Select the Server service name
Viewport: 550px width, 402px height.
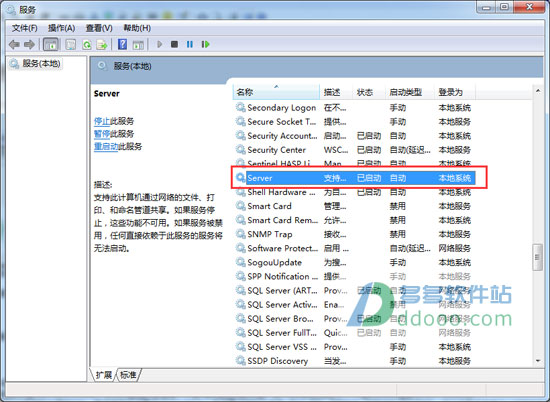260,178
